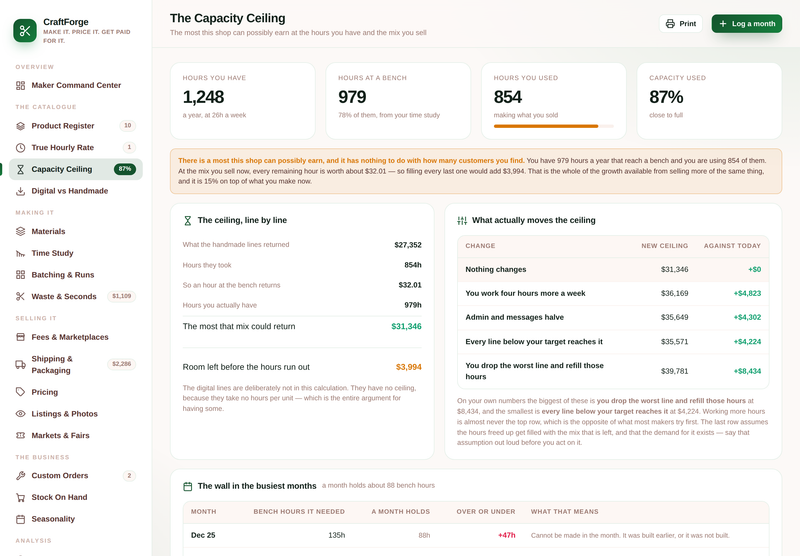800x556 pixels.
Task: Click the printer icon in the Print button
Action: pos(670,23)
